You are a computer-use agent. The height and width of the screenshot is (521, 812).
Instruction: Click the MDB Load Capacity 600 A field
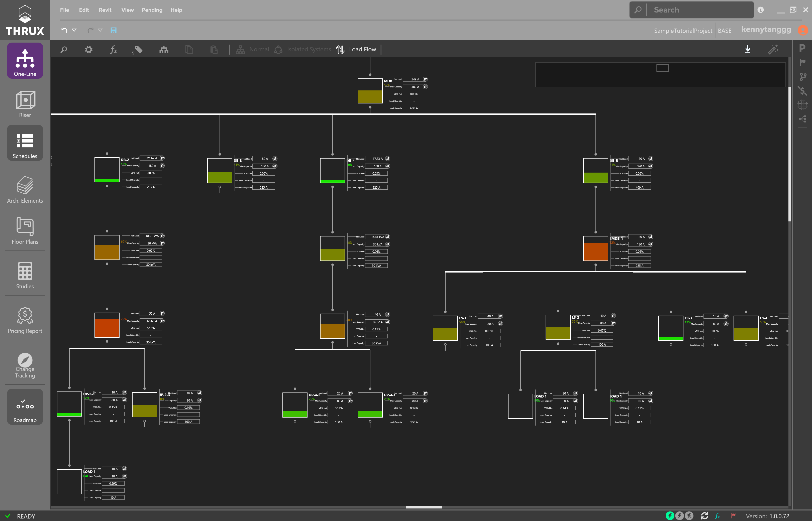(x=414, y=108)
